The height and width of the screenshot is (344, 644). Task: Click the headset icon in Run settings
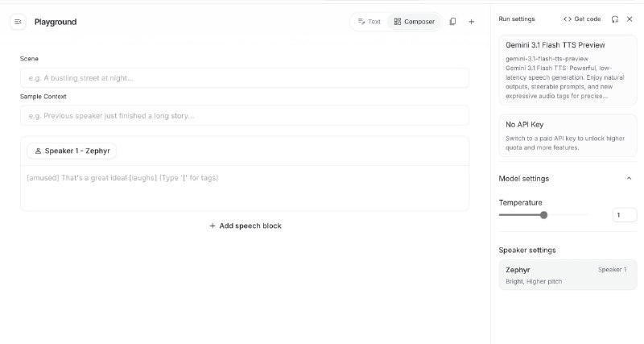[615, 19]
